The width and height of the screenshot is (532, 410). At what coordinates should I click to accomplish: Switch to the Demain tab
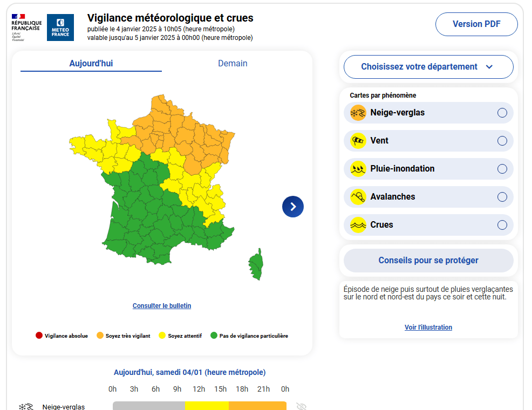coord(233,64)
